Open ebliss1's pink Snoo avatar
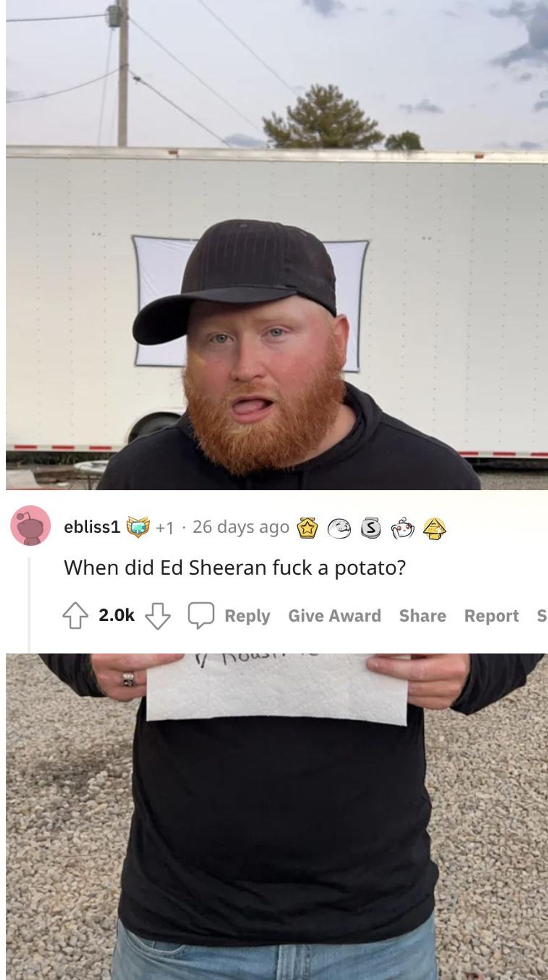 (31, 525)
